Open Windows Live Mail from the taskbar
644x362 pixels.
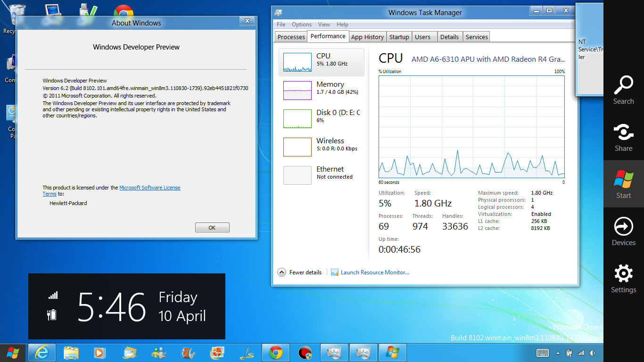point(129,353)
